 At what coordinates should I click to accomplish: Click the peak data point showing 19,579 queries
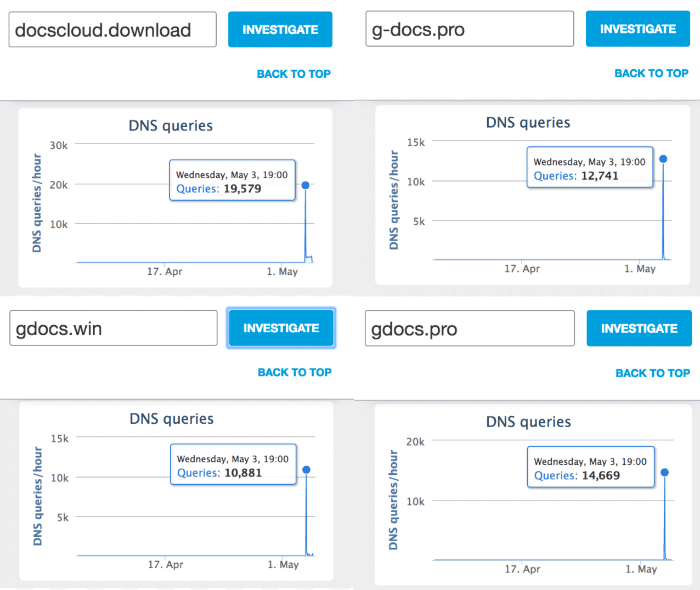[306, 185]
